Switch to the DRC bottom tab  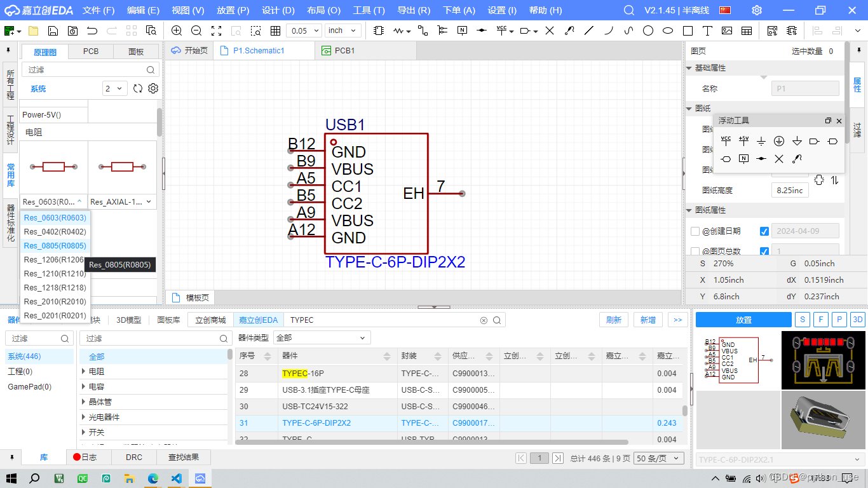[x=134, y=457]
